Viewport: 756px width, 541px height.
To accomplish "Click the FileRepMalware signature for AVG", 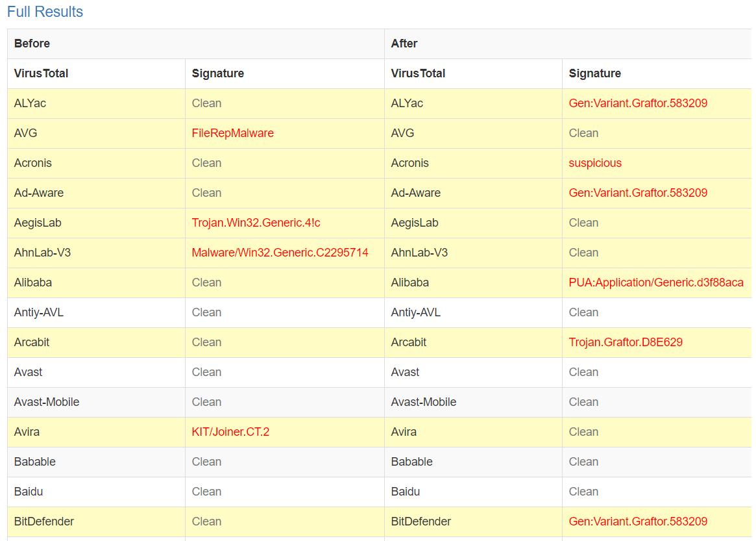I will coord(232,133).
